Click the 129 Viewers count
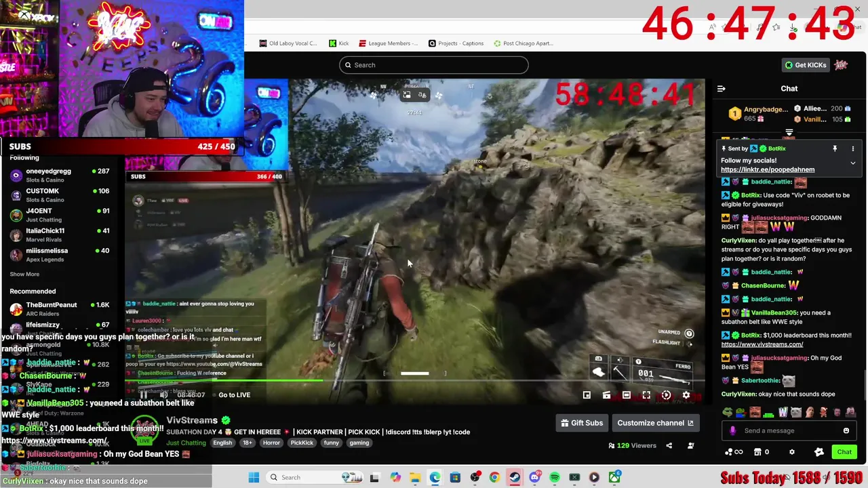The image size is (868, 488). tap(633, 446)
